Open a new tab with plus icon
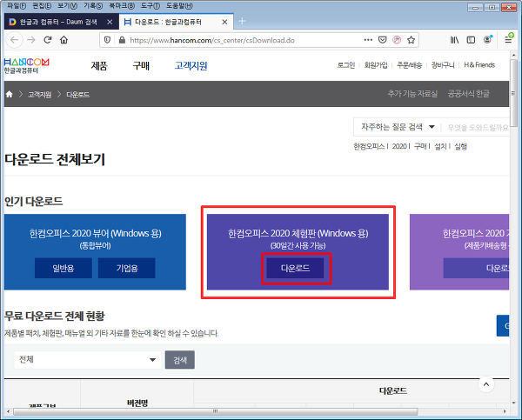The height and width of the screenshot is (420, 522). tap(242, 21)
